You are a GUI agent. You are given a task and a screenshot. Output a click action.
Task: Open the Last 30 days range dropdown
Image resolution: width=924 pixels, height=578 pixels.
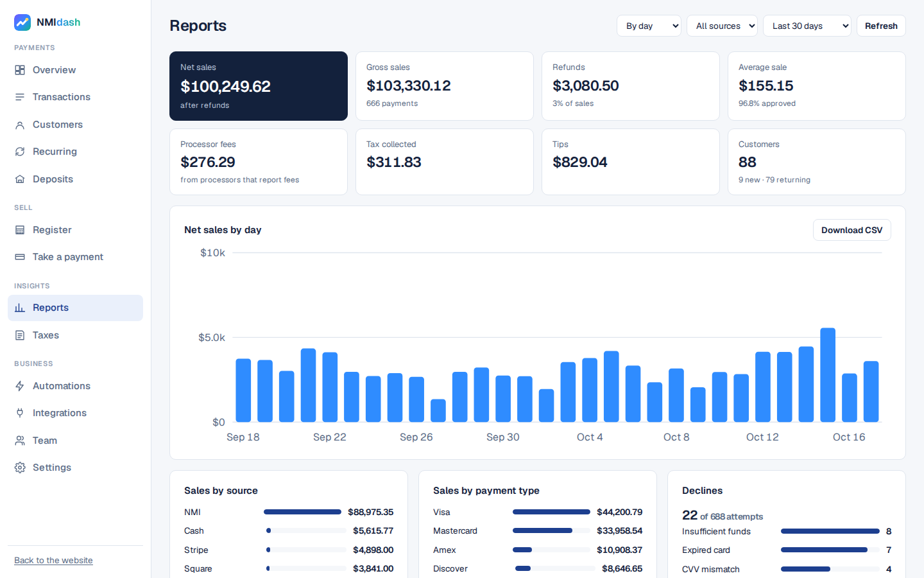pyautogui.click(x=807, y=26)
